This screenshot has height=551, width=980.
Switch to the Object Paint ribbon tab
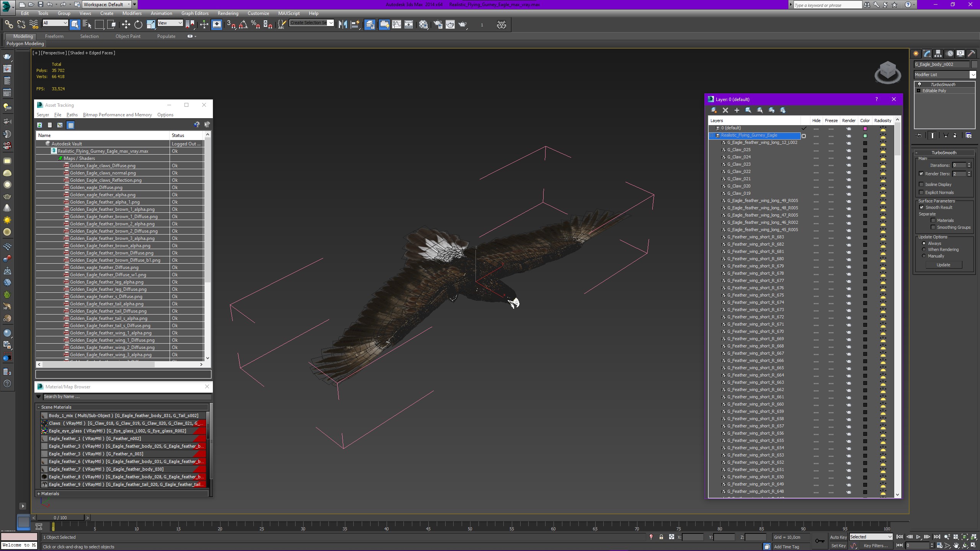(128, 36)
